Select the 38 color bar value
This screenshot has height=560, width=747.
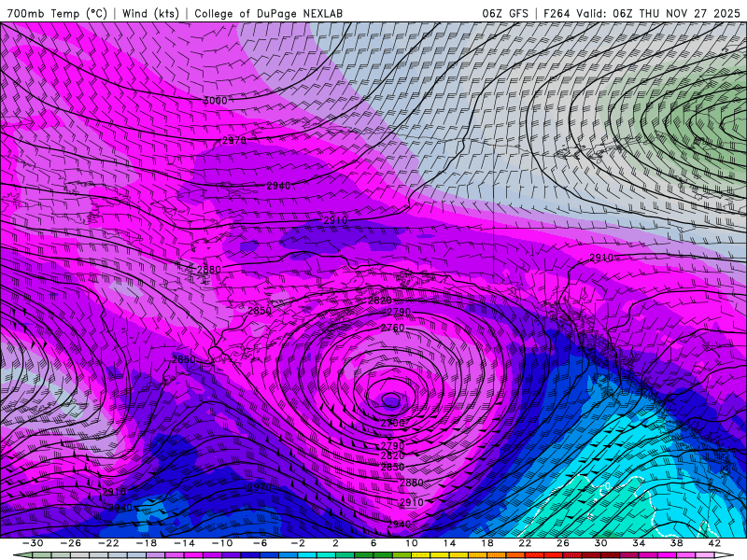tap(676, 543)
